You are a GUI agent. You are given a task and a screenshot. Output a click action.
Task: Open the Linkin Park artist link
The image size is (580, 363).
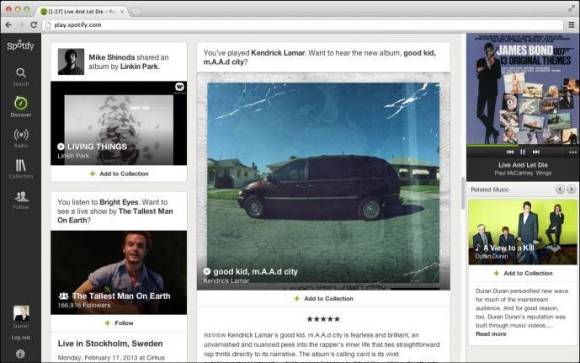coord(139,67)
